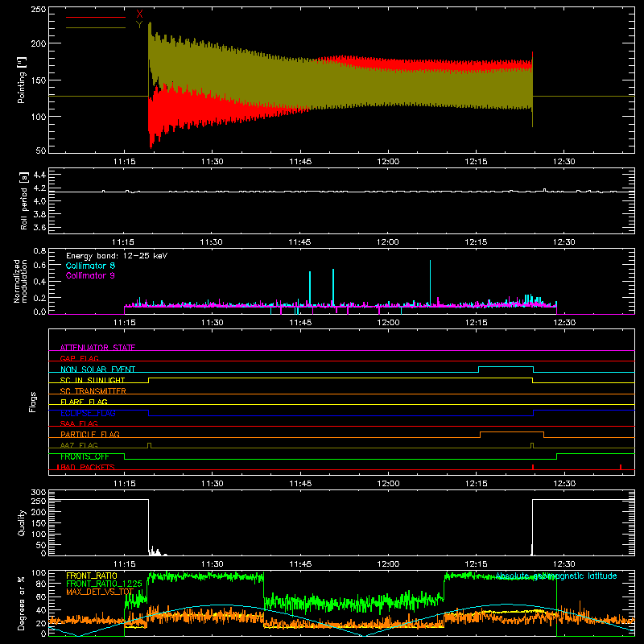Click the red X legend label
The height and width of the screenshot is (644, 644).
[x=139, y=14]
